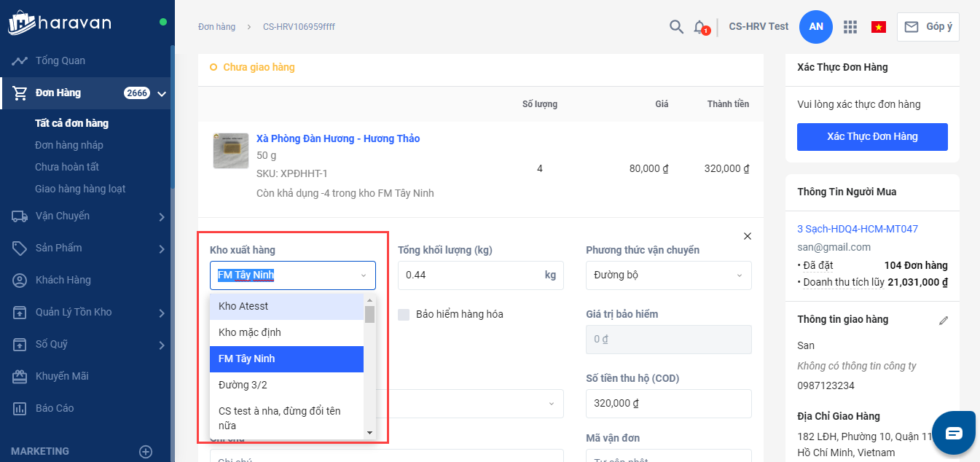The height and width of the screenshot is (462, 980).
Task: Edit shipping info with pencil icon
Action: (944, 320)
